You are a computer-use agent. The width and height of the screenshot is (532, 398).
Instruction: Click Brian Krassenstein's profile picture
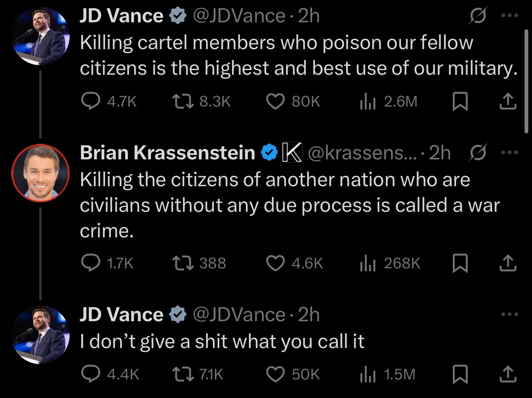(x=40, y=173)
